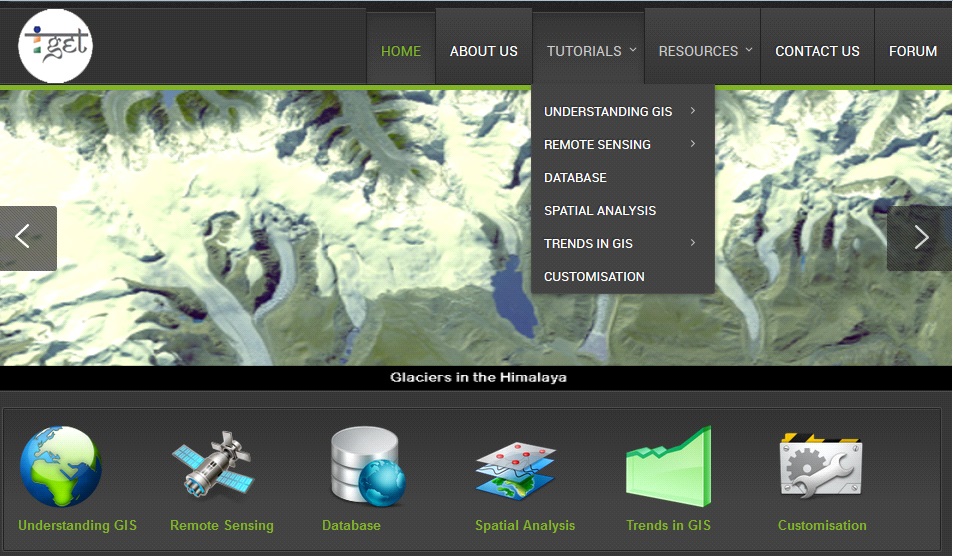Follow the green Spatial Analysis link
Image resolution: width=953 pixels, height=556 pixels.
point(525,526)
